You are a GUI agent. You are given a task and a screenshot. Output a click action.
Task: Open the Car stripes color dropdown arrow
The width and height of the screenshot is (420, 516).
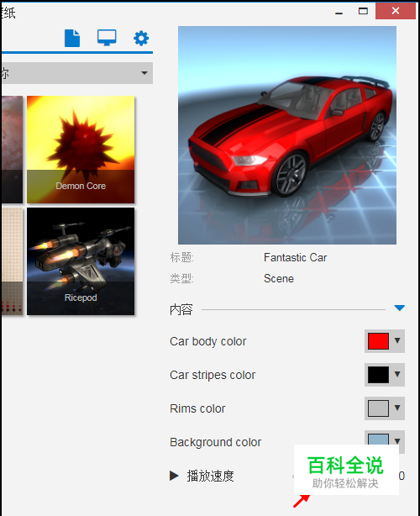[x=397, y=374]
